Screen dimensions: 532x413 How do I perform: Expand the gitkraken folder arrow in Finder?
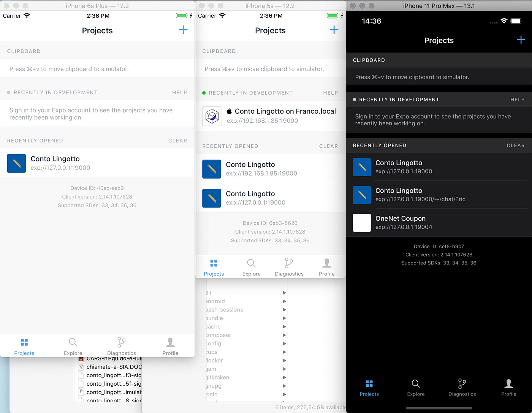click(285, 378)
